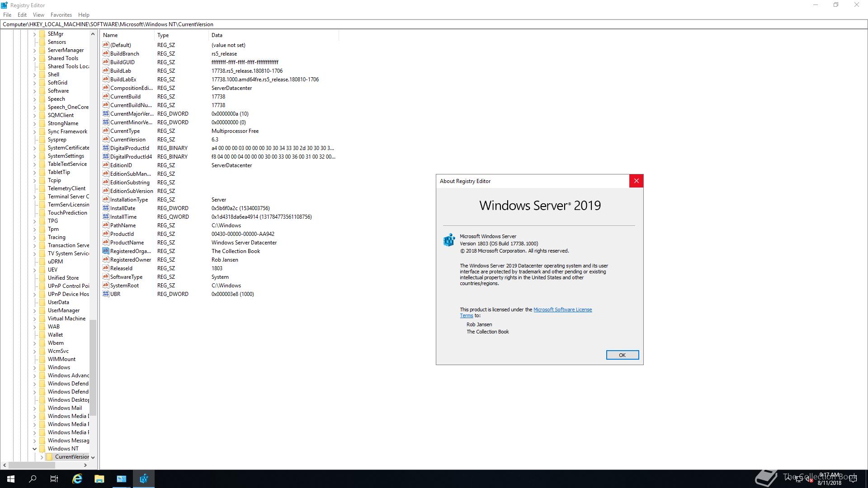Click the InstallDate DWORD value icon
Viewport: 868px width, 488px height.
tap(106, 208)
